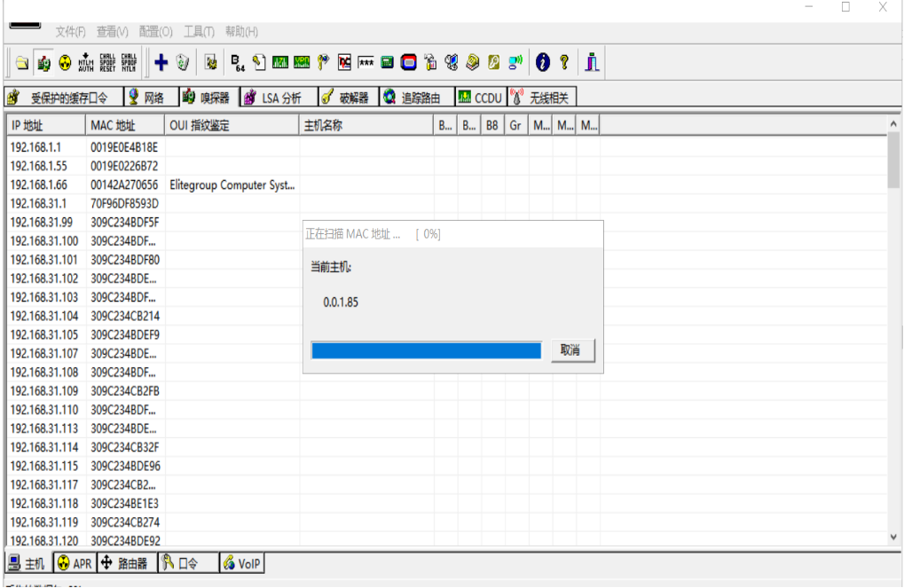Click the yellow question mark help icon
Viewport: 904px width, 588px height.
click(x=564, y=62)
